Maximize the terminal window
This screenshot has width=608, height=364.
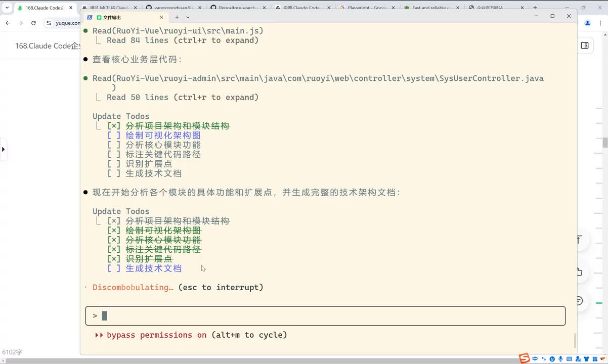(x=552, y=16)
